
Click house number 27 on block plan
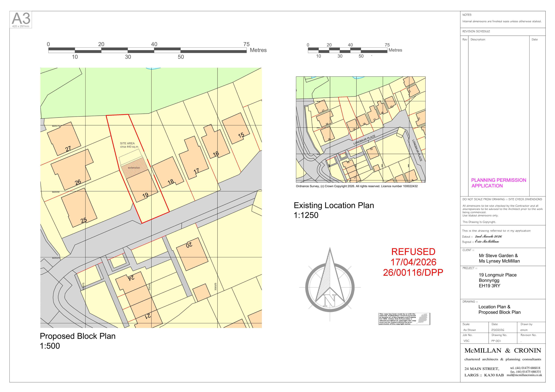[68, 149]
